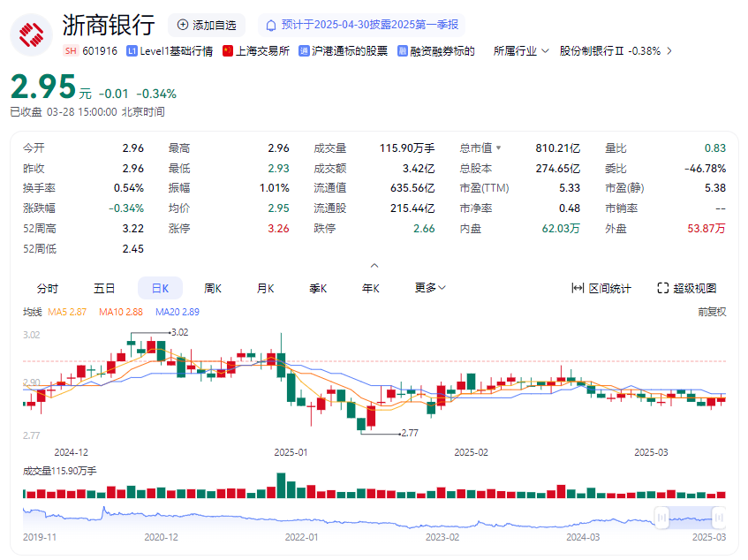Image resolution: width=748 pixels, height=560 pixels.
Task: Click the 流通值 value 635.56亿
Action: click(412, 188)
